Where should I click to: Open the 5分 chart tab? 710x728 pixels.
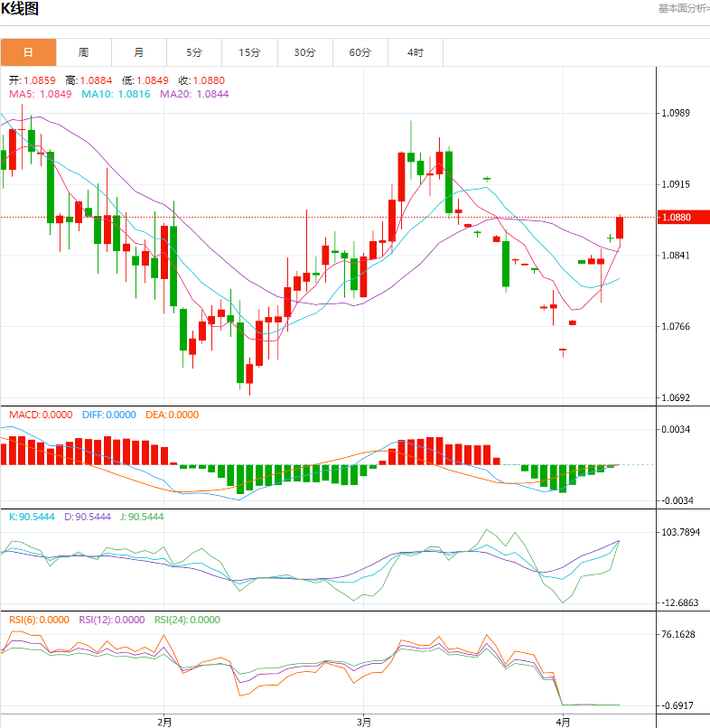(x=194, y=52)
